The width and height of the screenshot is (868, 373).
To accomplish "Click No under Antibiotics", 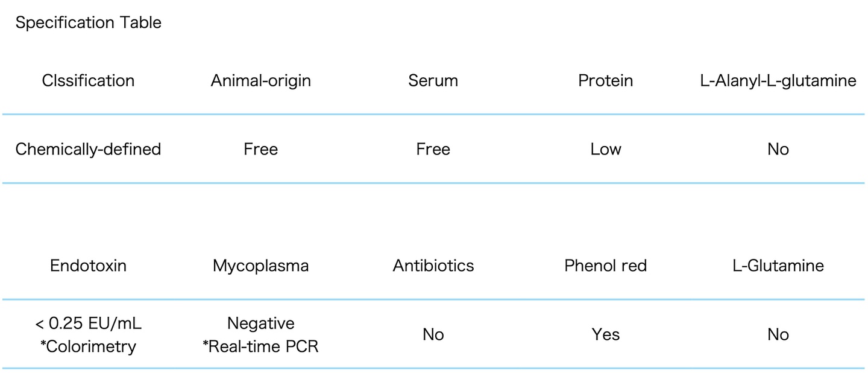I will point(433,334).
